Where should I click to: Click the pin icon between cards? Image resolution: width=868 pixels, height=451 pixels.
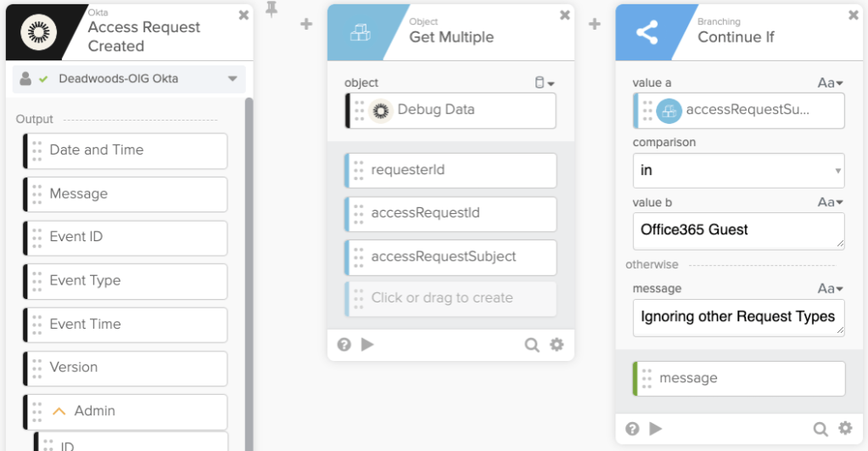(272, 10)
